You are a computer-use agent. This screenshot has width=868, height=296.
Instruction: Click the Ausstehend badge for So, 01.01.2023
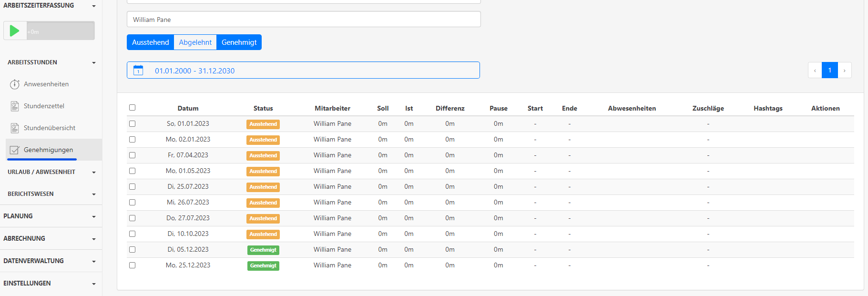[x=263, y=124]
